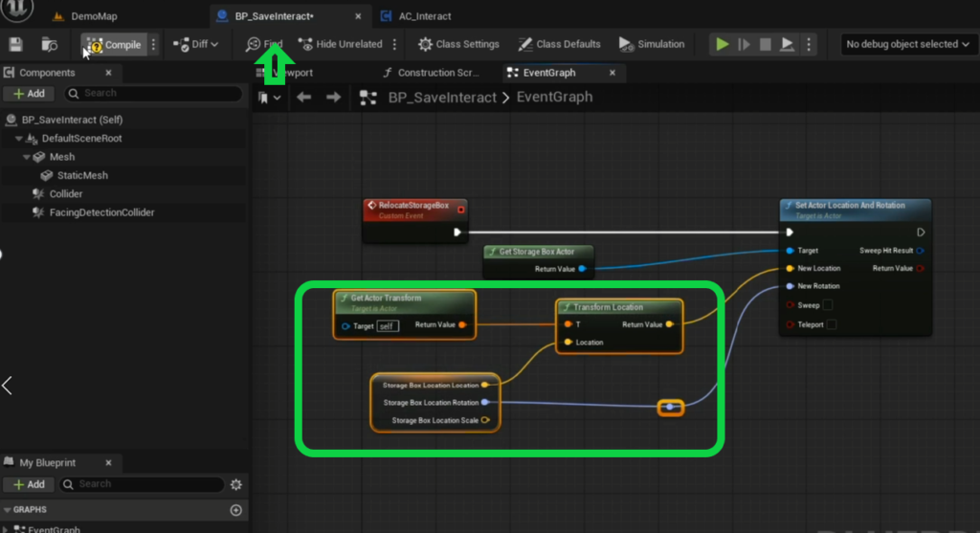Click BP_SaveInteract breadcrumb link
Image resolution: width=980 pixels, height=533 pixels.
point(442,98)
